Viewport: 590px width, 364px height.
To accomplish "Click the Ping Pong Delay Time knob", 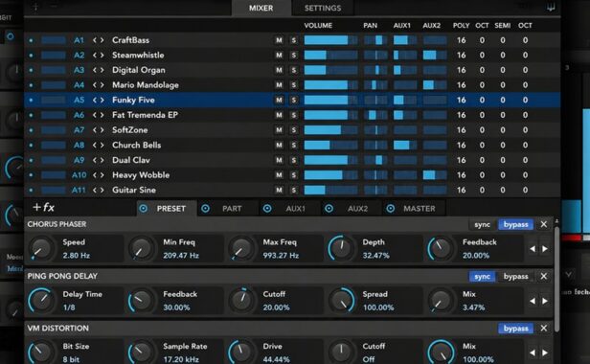I will click(42, 301).
